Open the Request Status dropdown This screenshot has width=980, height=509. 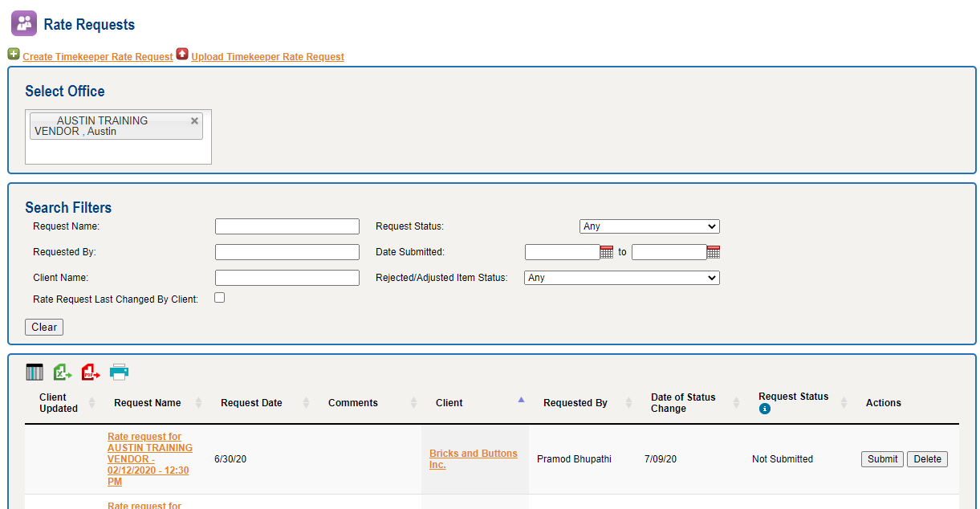click(649, 226)
